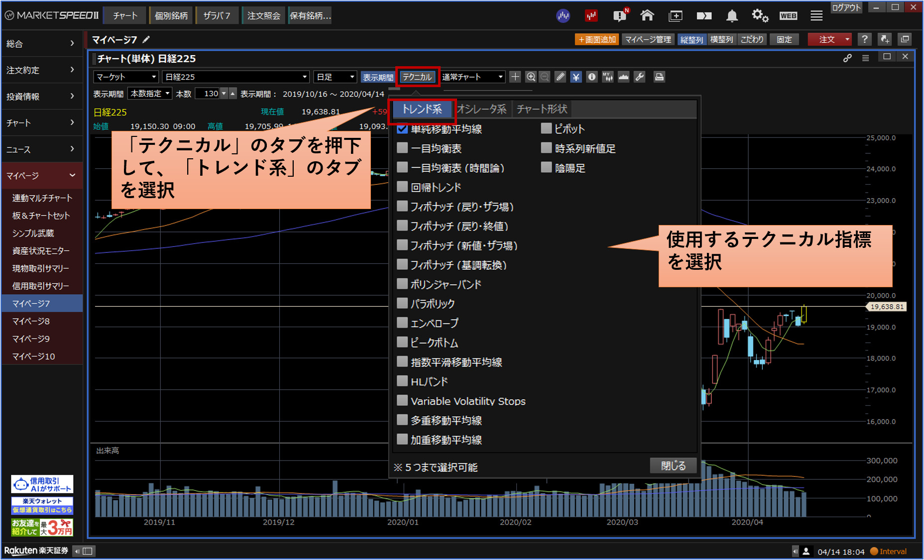The image size is (924, 560).
Task: Select マイページ8 in the sidebar
Action: [x=31, y=321]
